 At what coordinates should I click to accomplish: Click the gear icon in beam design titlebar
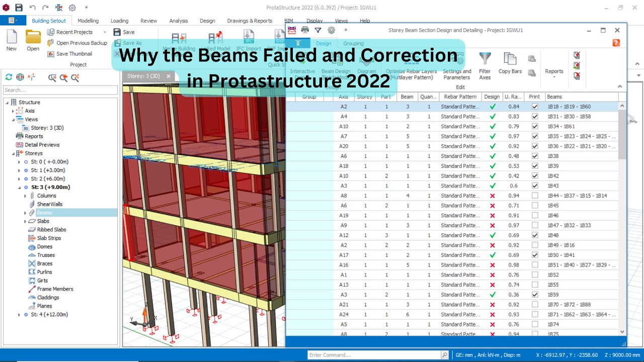click(x=331, y=30)
